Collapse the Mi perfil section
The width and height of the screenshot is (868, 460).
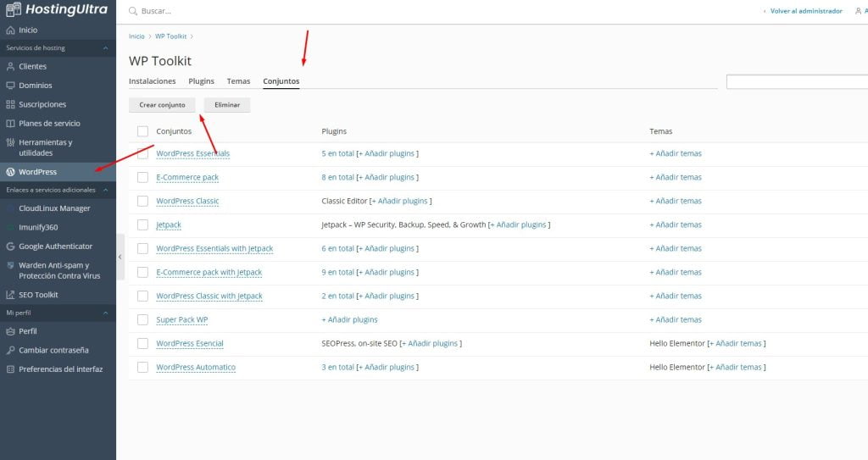(105, 313)
